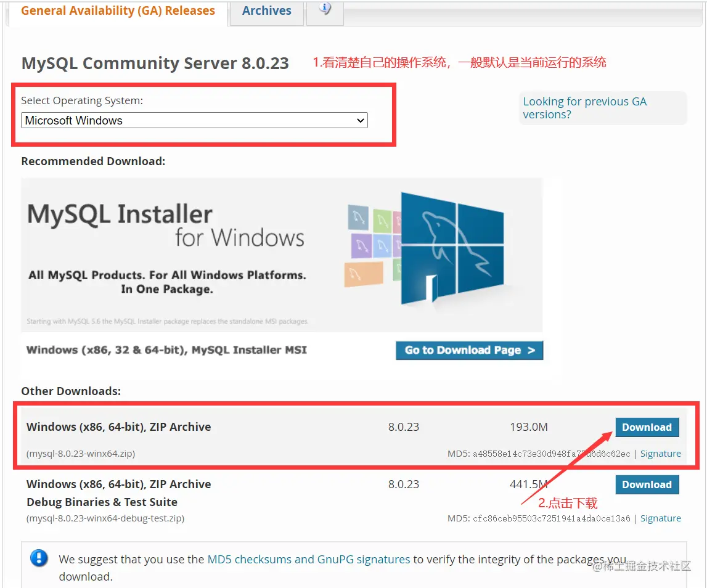This screenshot has width=707, height=588.
Task: Click MD5 hash cfc86ceb95503c7251941a4da0ce13a6
Action: pyautogui.click(x=551, y=518)
